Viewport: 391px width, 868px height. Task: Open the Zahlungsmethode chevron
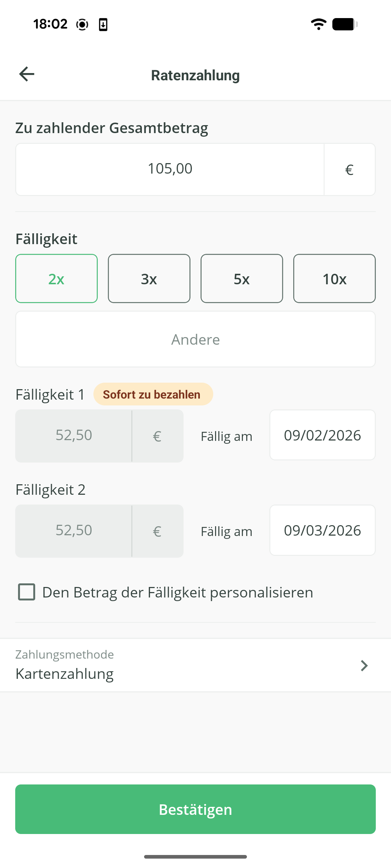click(364, 665)
